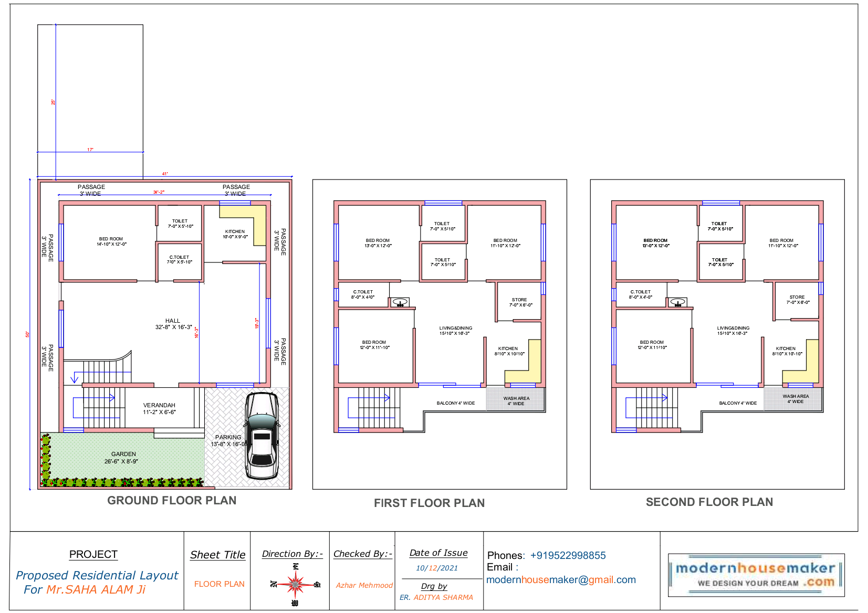Click the 50' overall length dimension

tap(28, 334)
